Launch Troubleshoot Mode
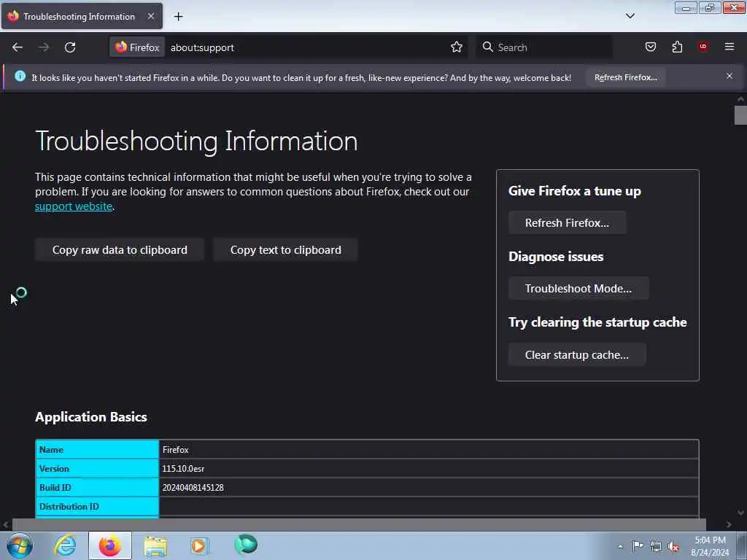Screen dimensions: 747x560 click(578, 289)
